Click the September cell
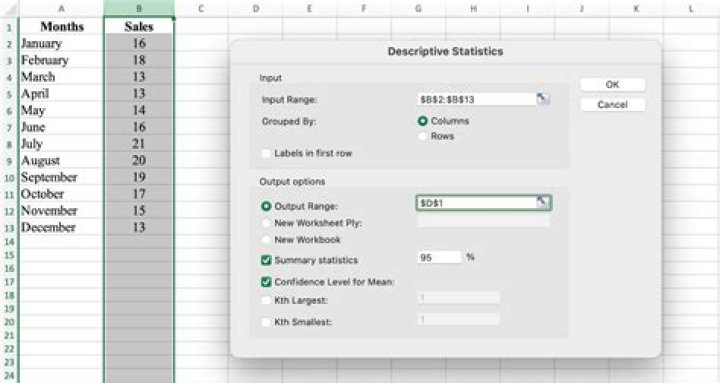The image size is (720, 383). click(x=62, y=177)
